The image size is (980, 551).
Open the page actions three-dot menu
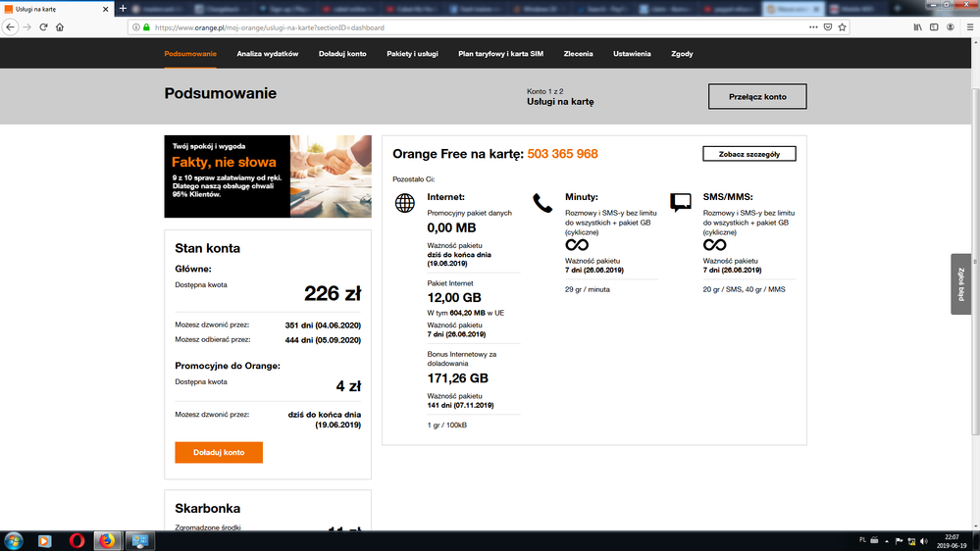pyautogui.click(x=813, y=27)
